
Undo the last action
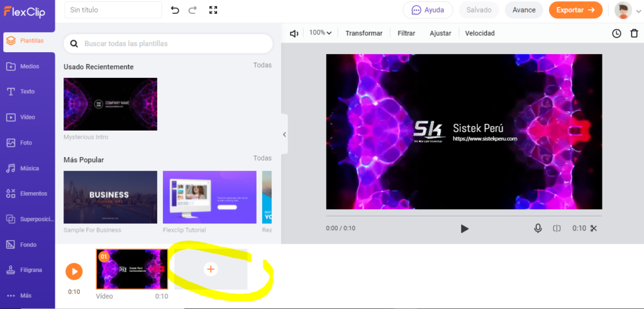pyautogui.click(x=175, y=10)
